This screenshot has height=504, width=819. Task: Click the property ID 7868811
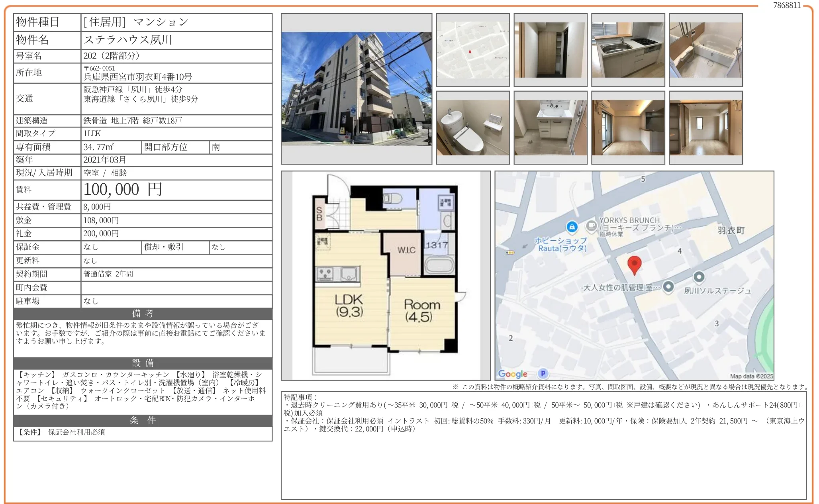click(x=786, y=5)
